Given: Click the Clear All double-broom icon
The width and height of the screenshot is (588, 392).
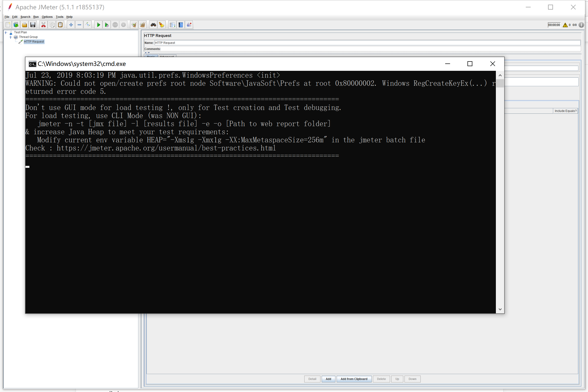Looking at the screenshot, I should pos(143,25).
